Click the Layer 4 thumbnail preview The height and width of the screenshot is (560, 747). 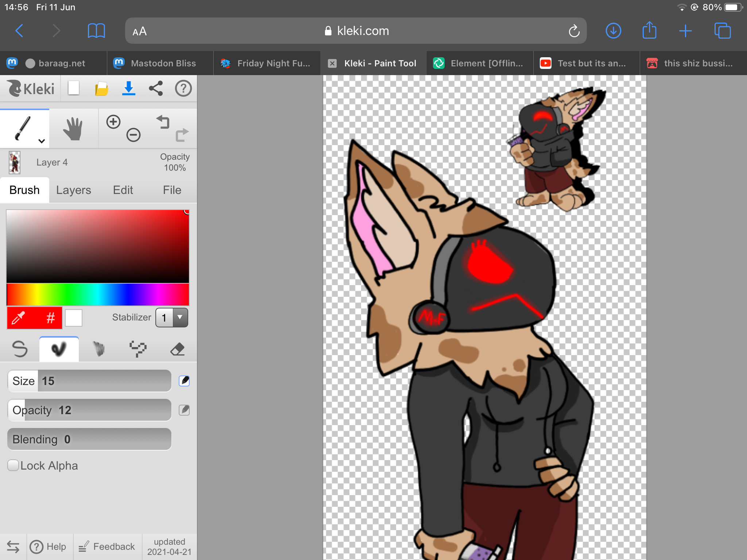(x=15, y=162)
